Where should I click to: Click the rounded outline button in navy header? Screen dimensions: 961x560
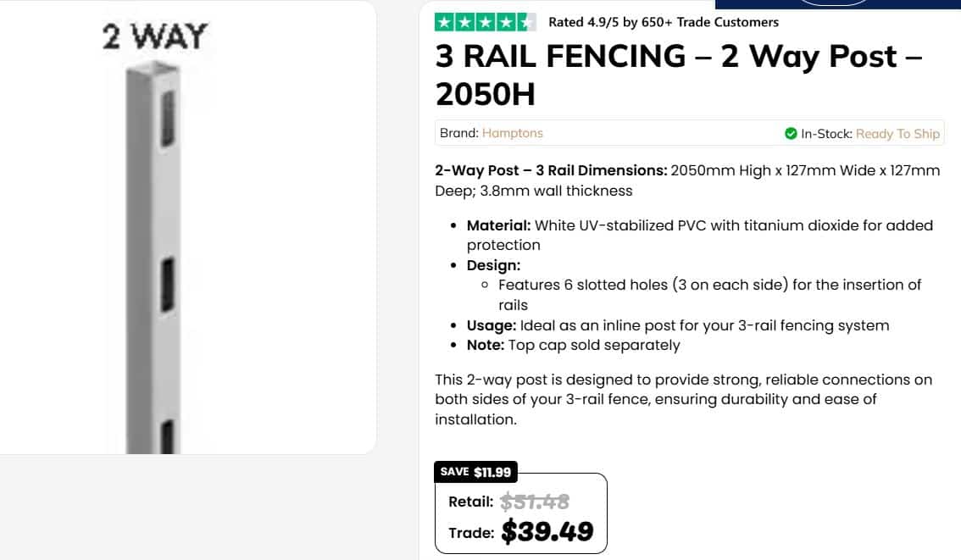click(x=834, y=2)
